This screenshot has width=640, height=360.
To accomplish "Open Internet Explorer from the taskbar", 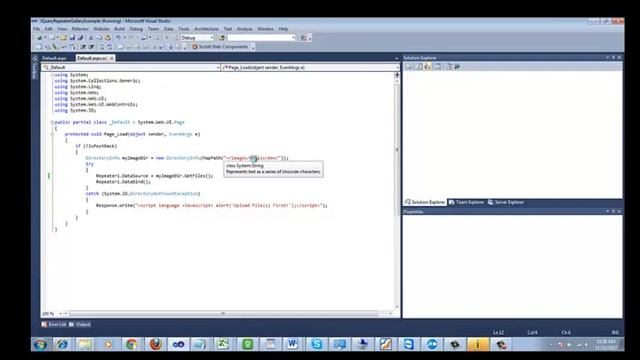I will (62, 344).
